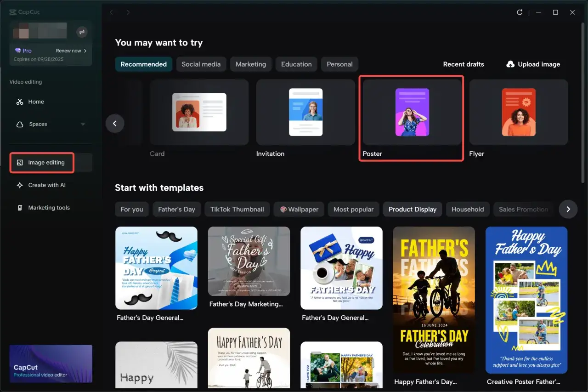Open Recent drafts
Screen dimensions: 588x392
[x=463, y=64]
